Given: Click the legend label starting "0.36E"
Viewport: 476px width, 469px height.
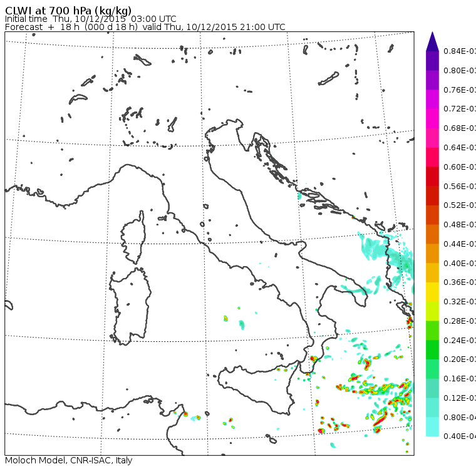Looking at the screenshot, I should pos(460,282).
